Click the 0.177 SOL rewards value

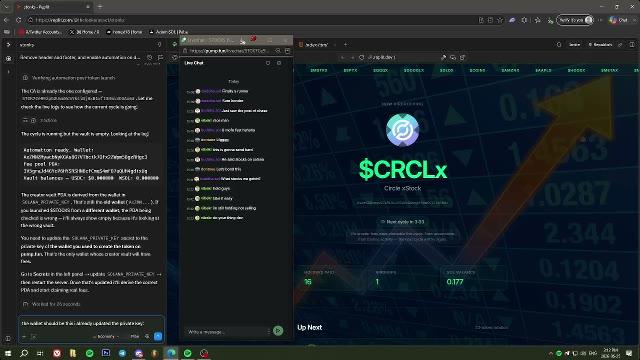[x=455, y=282]
